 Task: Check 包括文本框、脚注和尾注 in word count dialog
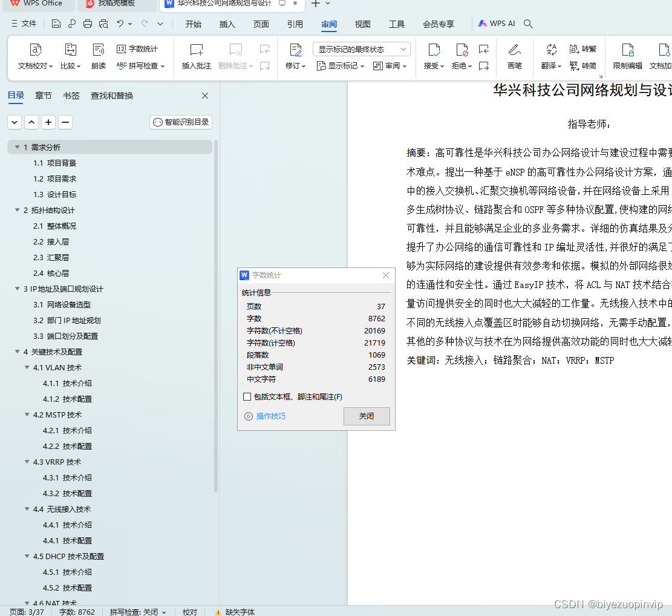click(246, 396)
